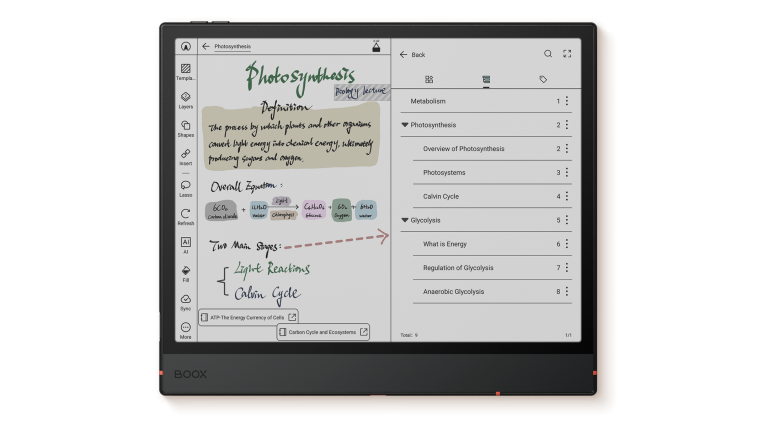Click the Back button in right panel
This screenshot has height=424, width=768.
412,54
